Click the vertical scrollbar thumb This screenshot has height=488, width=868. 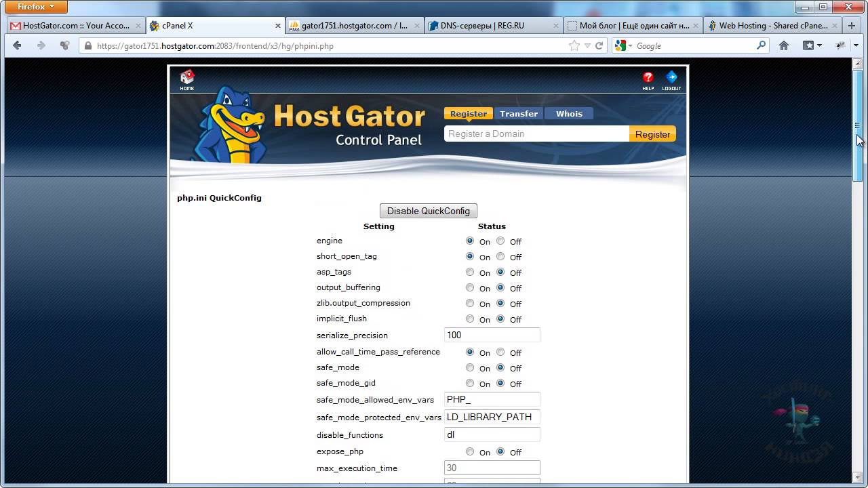click(857, 125)
